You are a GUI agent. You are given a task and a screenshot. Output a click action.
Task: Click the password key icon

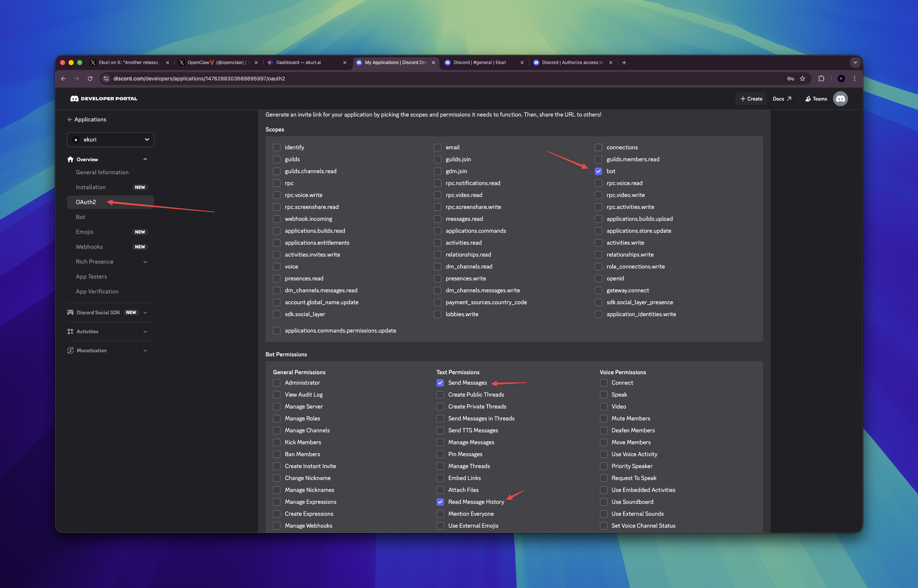pos(790,79)
